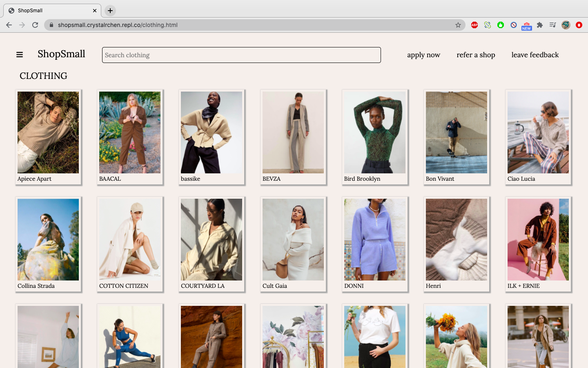Open the leave feedback link
The height and width of the screenshot is (368, 588).
(x=535, y=55)
